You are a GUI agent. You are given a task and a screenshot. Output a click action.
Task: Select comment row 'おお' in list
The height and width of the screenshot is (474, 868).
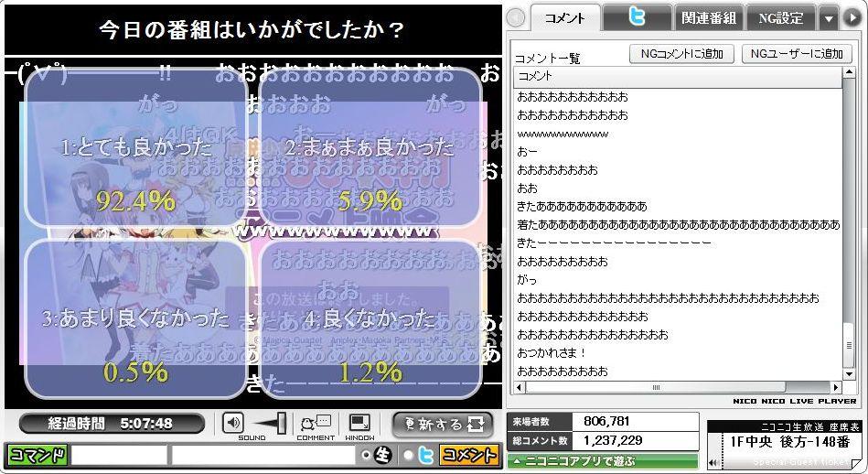(678, 189)
